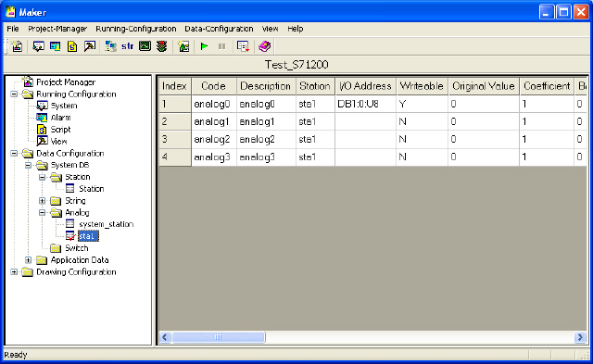The height and width of the screenshot is (364, 593).
Task: Click the Index column header
Action: [175, 86]
